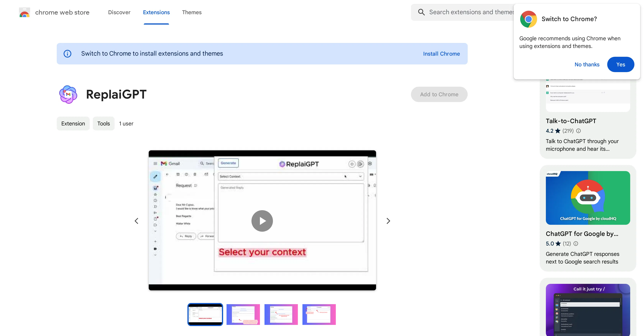The image size is (644, 336).
Task: Go back using the left carousel chevron
Action: (x=136, y=221)
